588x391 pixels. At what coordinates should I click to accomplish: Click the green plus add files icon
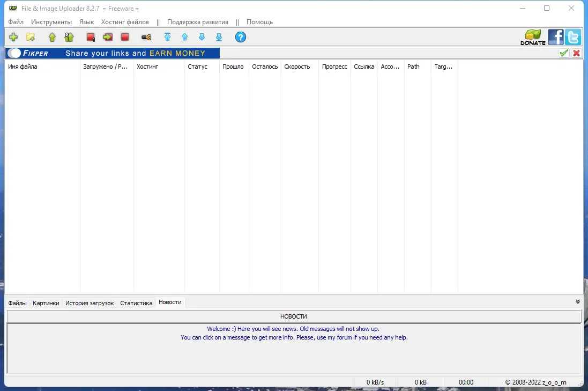[x=13, y=37]
